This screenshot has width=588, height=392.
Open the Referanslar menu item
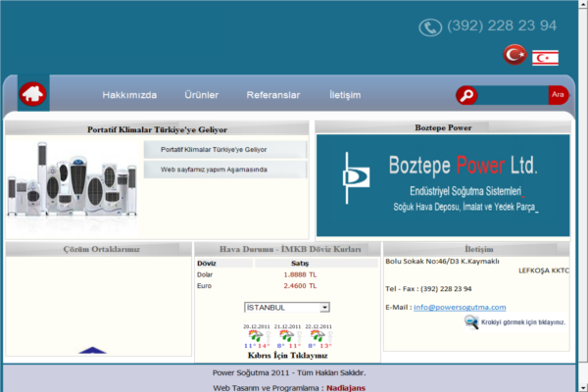click(x=273, y=95)
